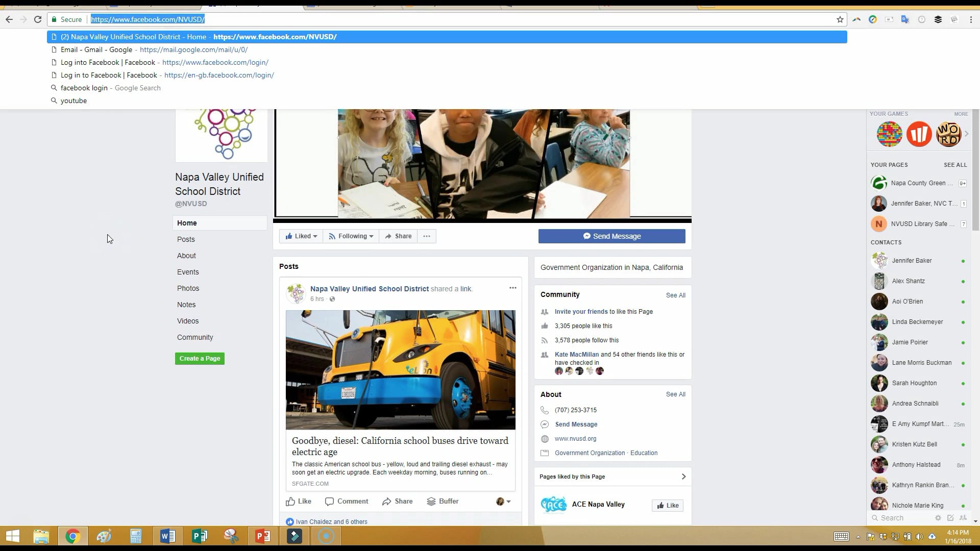Open PowerPoint from the taskbar
The width and height of the screenshot is (980, 551).
[x=263, y=536]
